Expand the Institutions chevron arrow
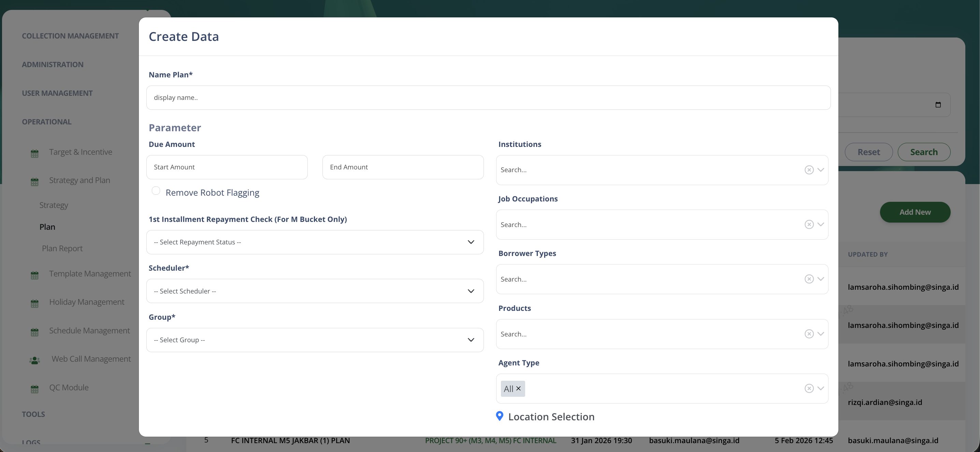This screenshot has width=980, height=452. click(821, 170)
